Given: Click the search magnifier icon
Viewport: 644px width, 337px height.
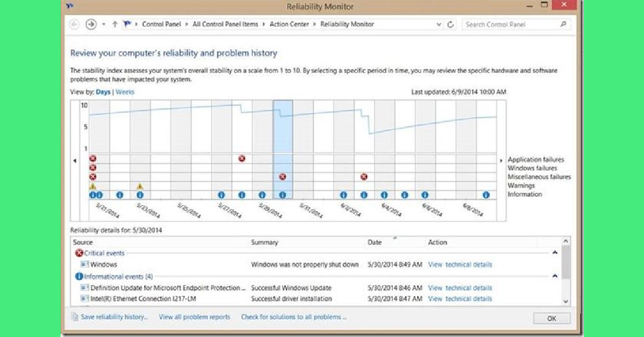Looking at the screenshot, I should (x=563, y=24).
